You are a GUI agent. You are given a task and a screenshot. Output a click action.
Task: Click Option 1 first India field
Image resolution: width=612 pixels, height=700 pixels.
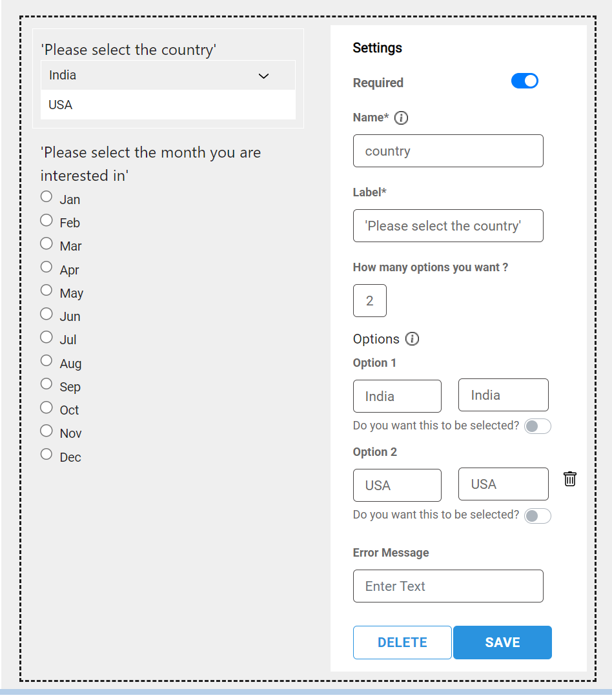(x=397, y=396)
